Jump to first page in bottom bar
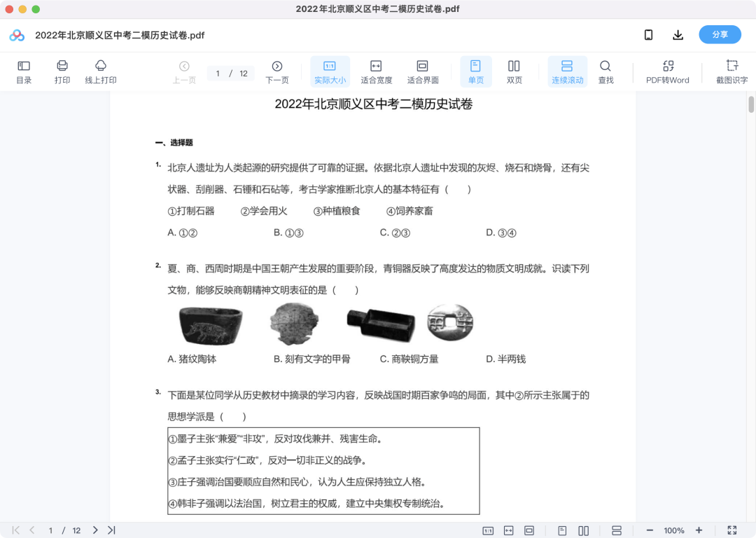This screenshot has width=756, height=538. tap(16, 530)
